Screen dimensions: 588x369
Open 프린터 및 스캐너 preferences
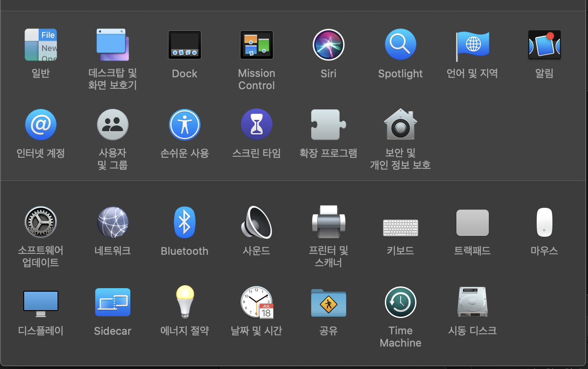pyautogui.click(x=329, y=221)
